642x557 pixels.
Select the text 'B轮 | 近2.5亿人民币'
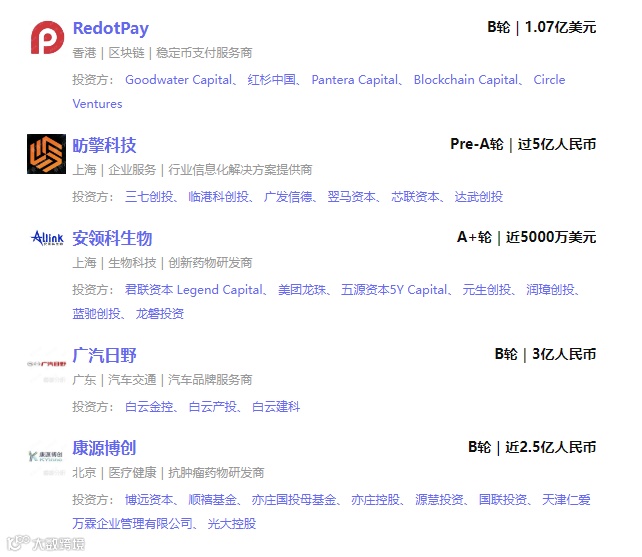532,447
